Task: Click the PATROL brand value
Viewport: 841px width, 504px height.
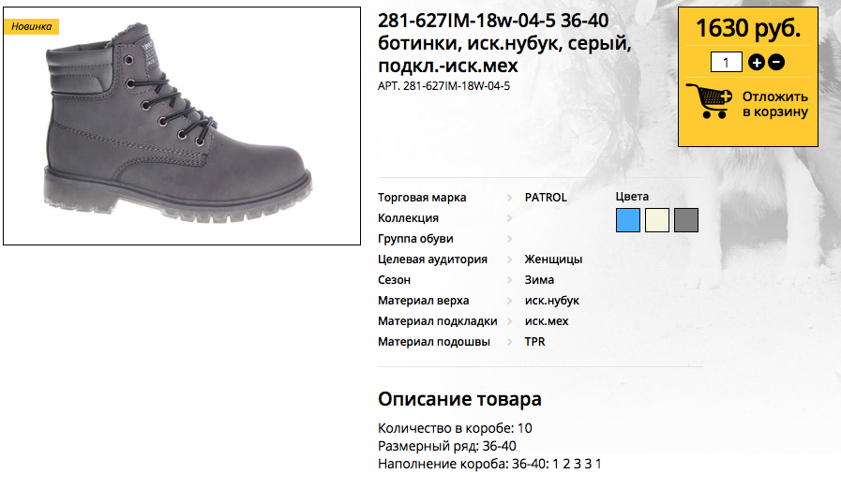Action: click(546, 198)
